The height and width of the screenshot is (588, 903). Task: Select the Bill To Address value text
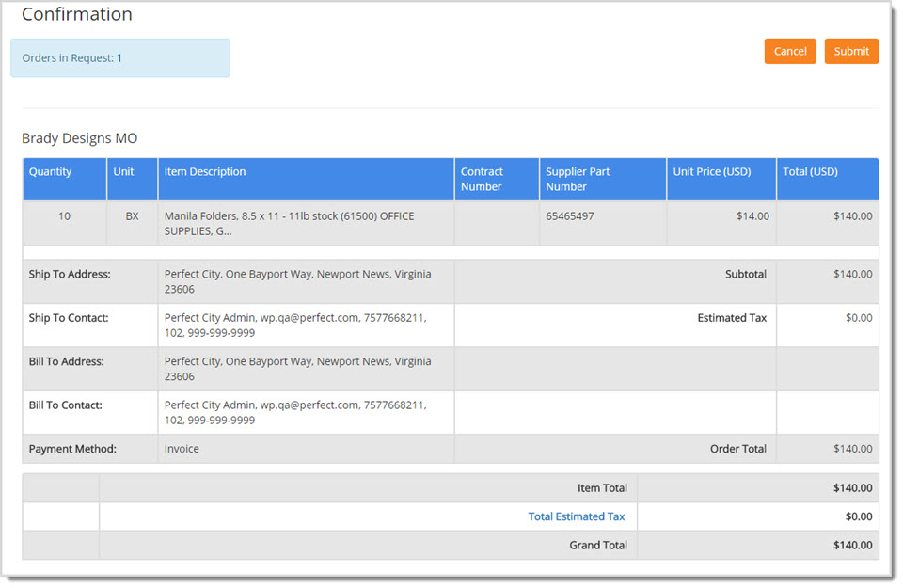pos(298,369)
